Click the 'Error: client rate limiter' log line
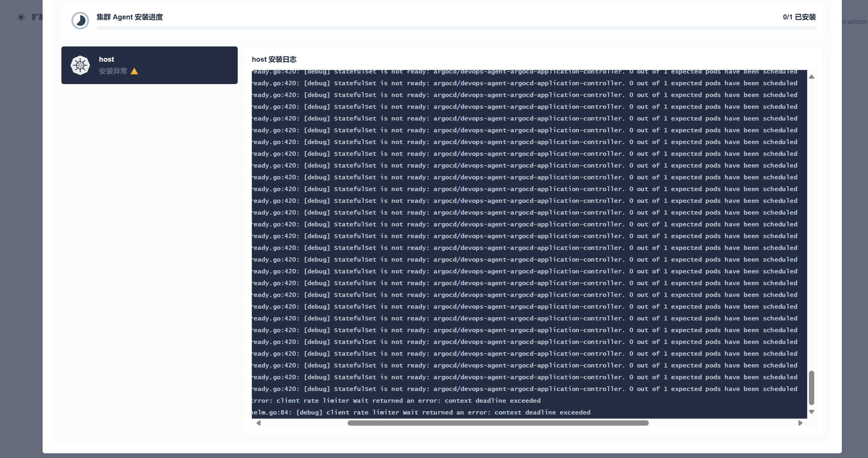 [x=396, y=400]
